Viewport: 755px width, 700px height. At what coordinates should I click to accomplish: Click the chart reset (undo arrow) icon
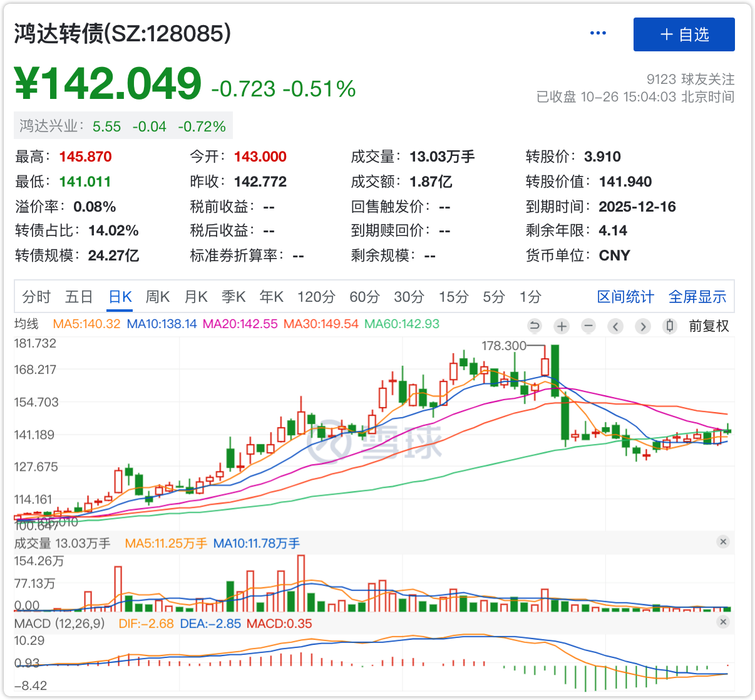click(534, 326)
